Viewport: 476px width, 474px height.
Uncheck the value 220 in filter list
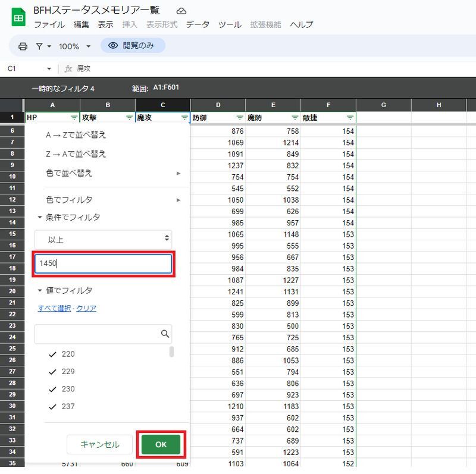52,354
